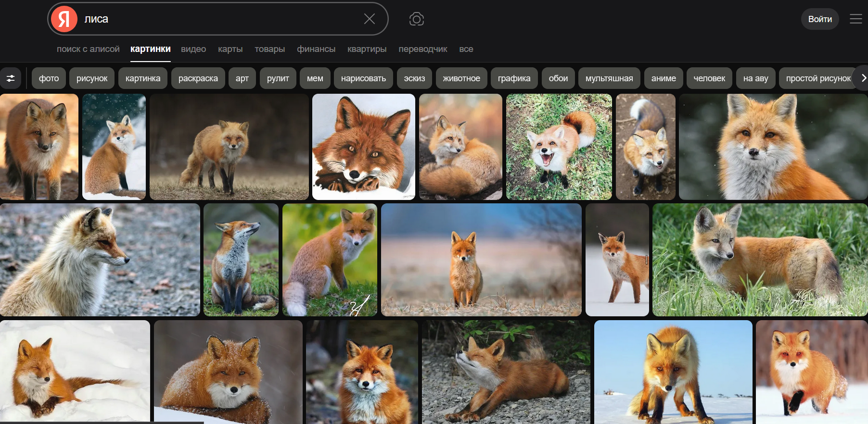This screenshot has height=424, width=868.
Task: Select the рулит filter chip
Action: (x=278, y=78)
